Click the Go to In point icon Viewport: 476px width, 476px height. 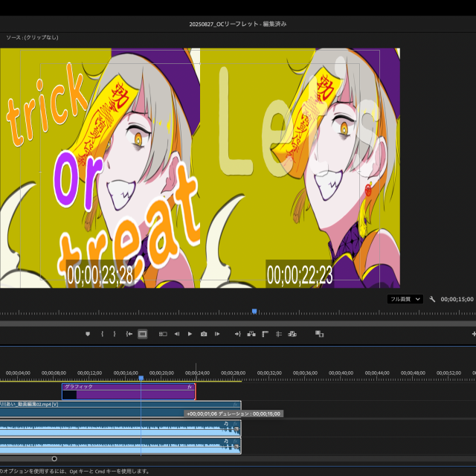(129, 334)
